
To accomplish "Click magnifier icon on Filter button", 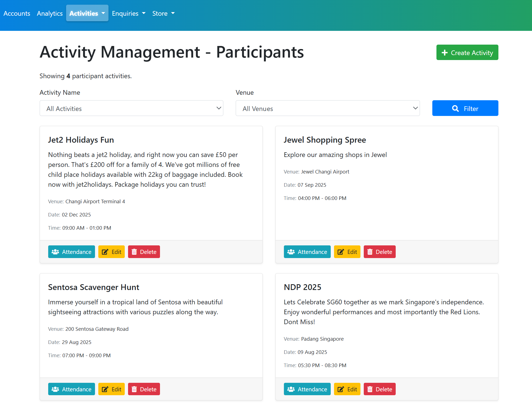I will click(455, 109).
